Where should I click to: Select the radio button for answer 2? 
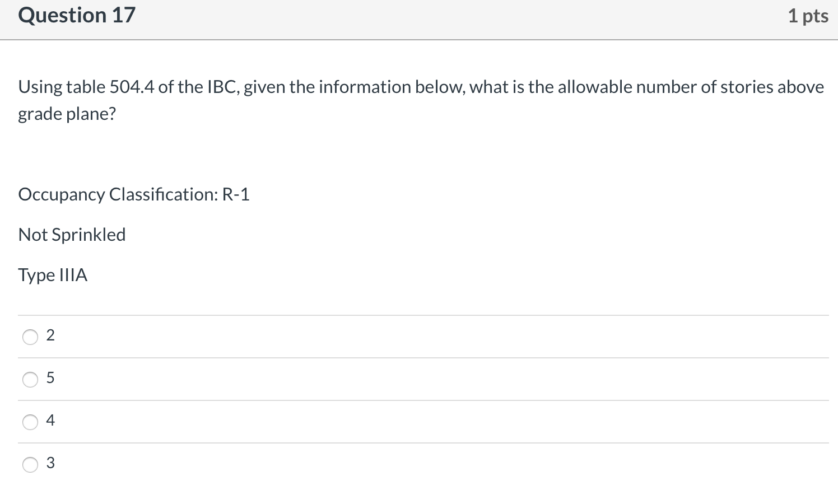click(x=30, y=337)
